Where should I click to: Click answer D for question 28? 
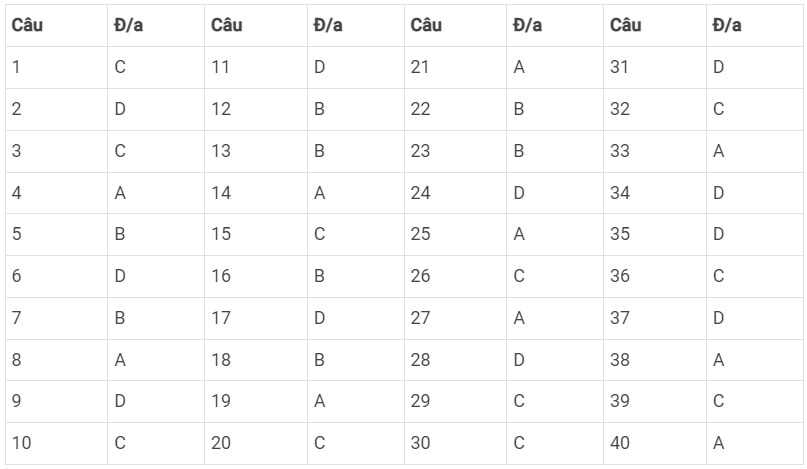(555, 360)
